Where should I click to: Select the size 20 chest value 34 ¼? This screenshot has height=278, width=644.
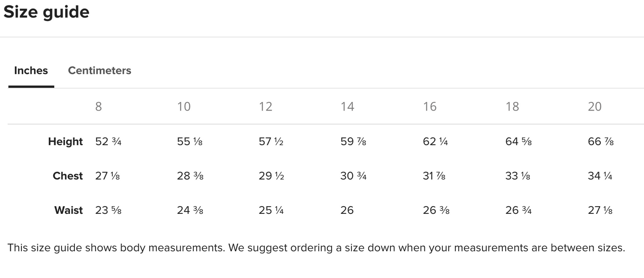pyautogui.click(x=600, y=176)
